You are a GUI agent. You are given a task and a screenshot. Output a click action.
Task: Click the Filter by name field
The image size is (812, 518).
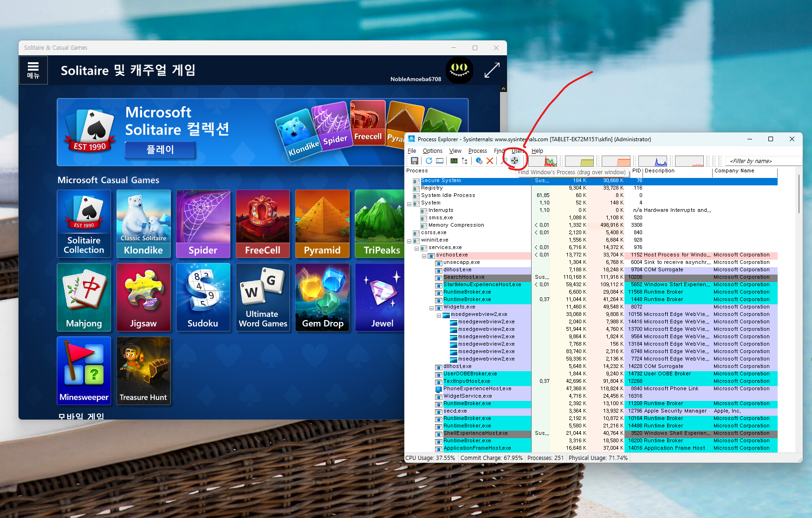pos(764,161)
